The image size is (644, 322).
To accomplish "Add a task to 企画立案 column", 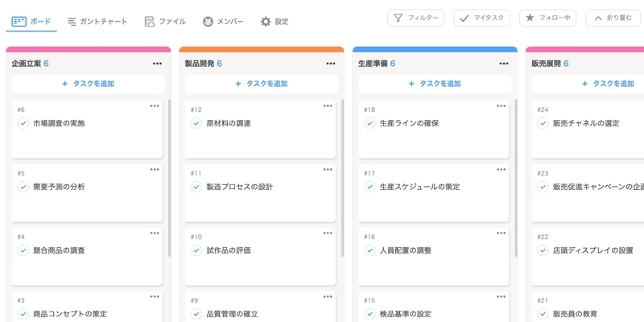I will point(89,84).
